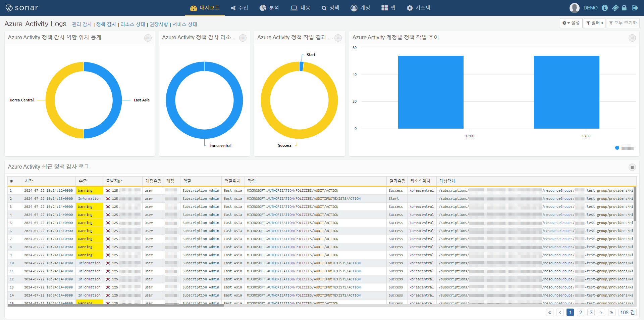Sort by the 대상객체 column header
644x320 pixels.
pos(536,181)
